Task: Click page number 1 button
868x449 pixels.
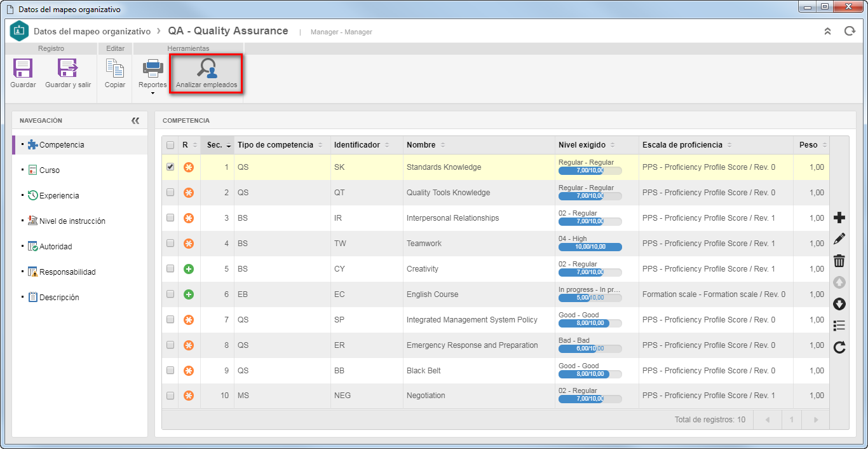Action: pyautogui.click(x=792, y=420)
